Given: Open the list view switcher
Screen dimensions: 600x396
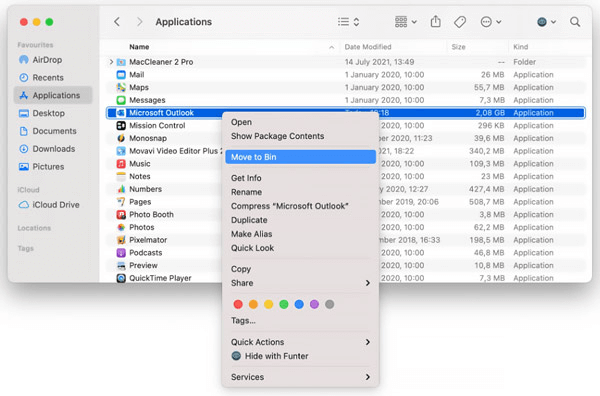Looking at the screenshot, I should pyautogui.click(x=348, y=22).
